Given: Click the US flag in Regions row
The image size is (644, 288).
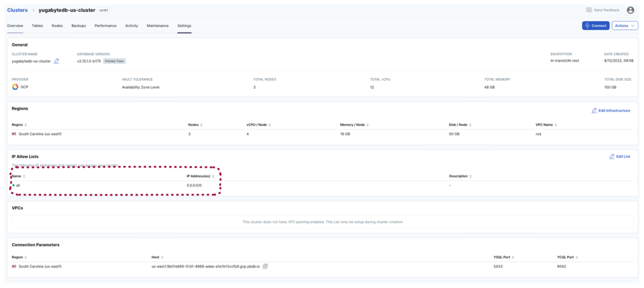Looking at the screenshot, I should click(14, 134).
